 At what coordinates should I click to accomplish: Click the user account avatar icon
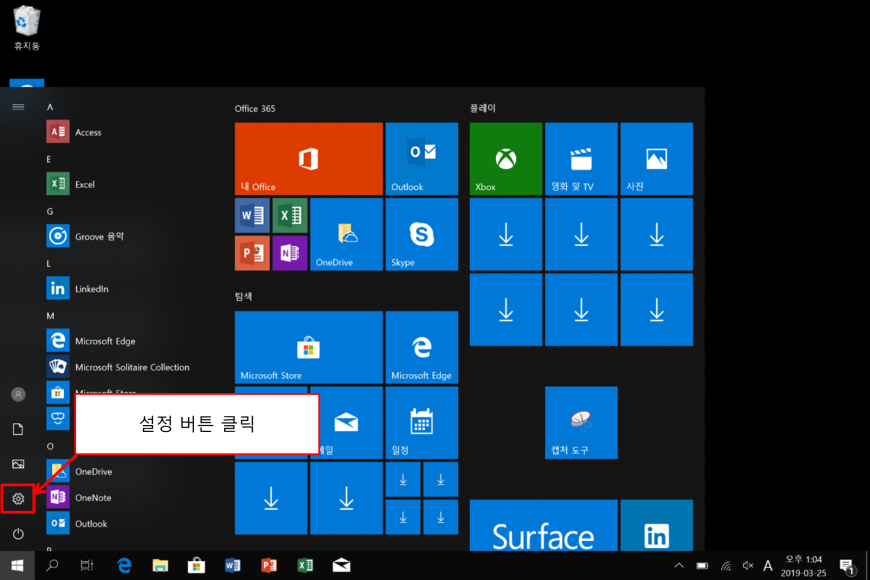pos(18,394)
